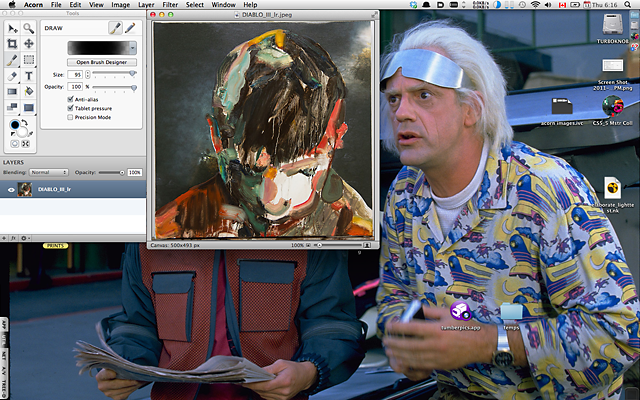The width and height of the screenshot is (640, 400).
Task: Open the Layer menu
Action: 146,4
